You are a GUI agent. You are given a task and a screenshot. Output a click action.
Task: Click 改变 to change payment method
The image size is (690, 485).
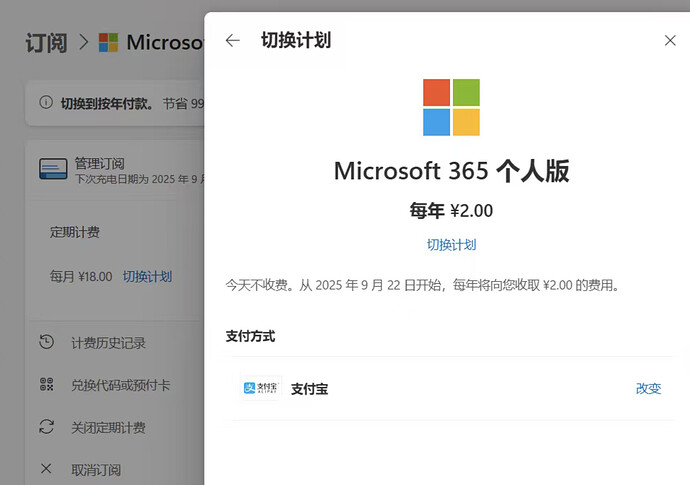648,388
